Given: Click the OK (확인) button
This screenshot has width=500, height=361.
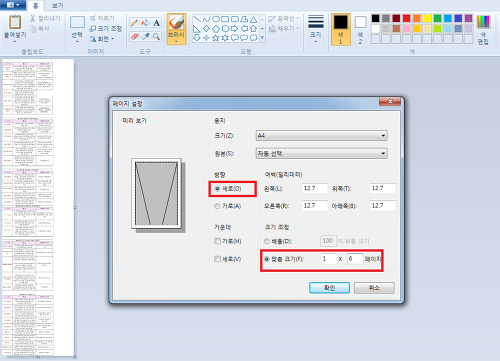Looking at the screenshot, I should tap(329, 288).
